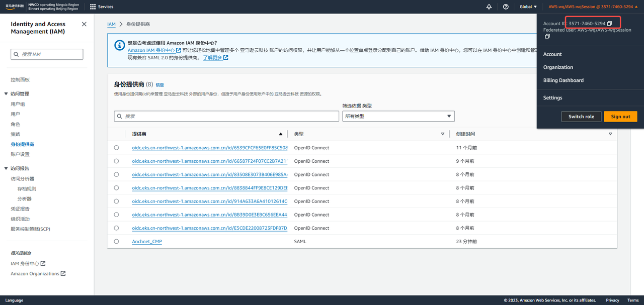Open 分析器 in sidebar

(24, 198)
